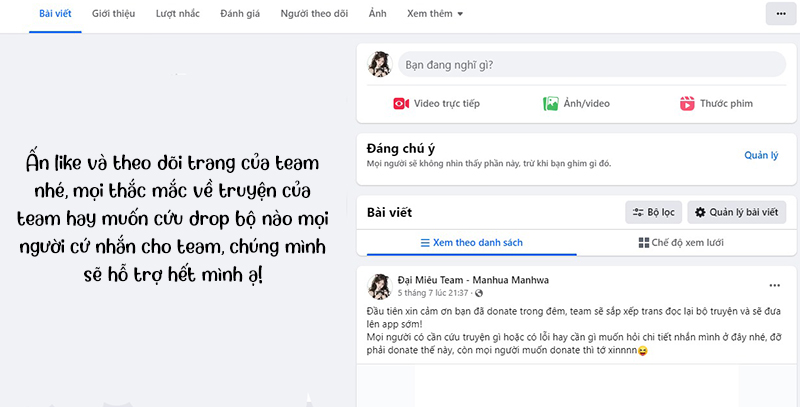Click the post author's avatar
The image size is (800, 407).
click(379, 285)
